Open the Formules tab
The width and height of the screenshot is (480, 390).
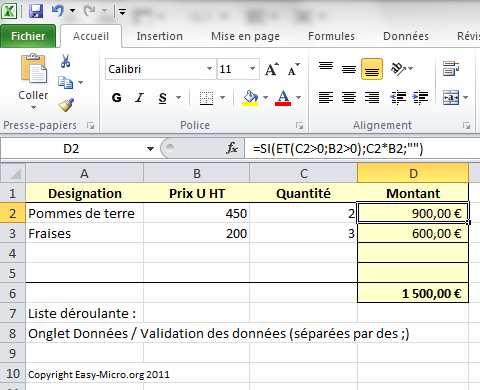point(331,36)
